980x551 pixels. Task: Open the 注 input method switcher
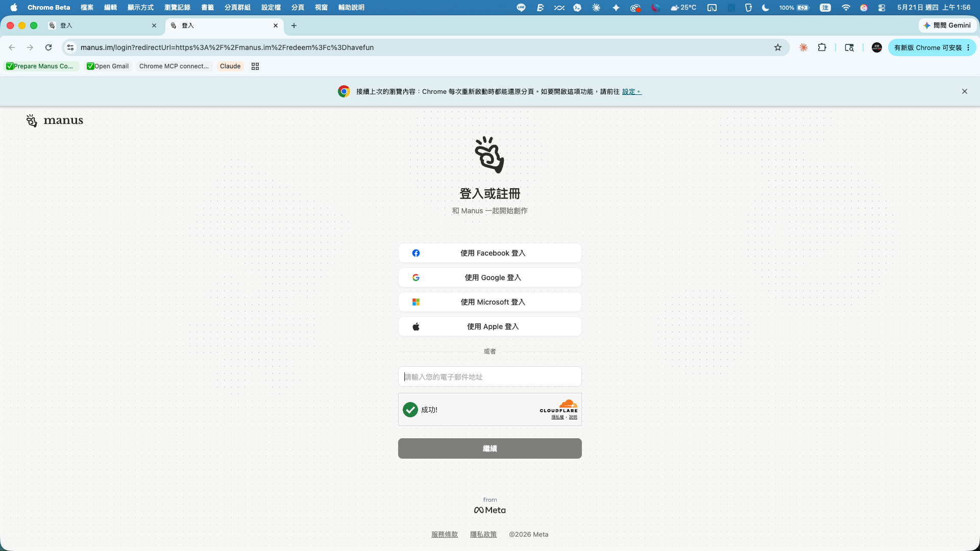point(825,8)
